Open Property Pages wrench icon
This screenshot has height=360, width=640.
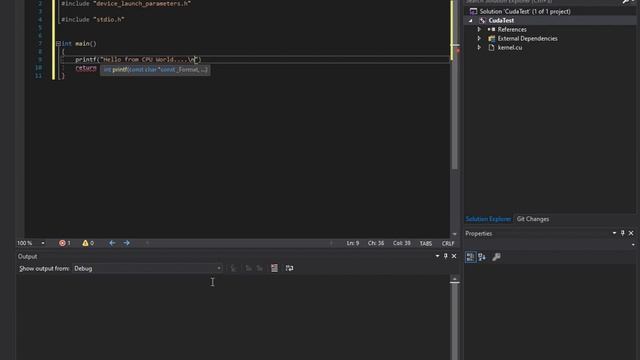(496, 257)
